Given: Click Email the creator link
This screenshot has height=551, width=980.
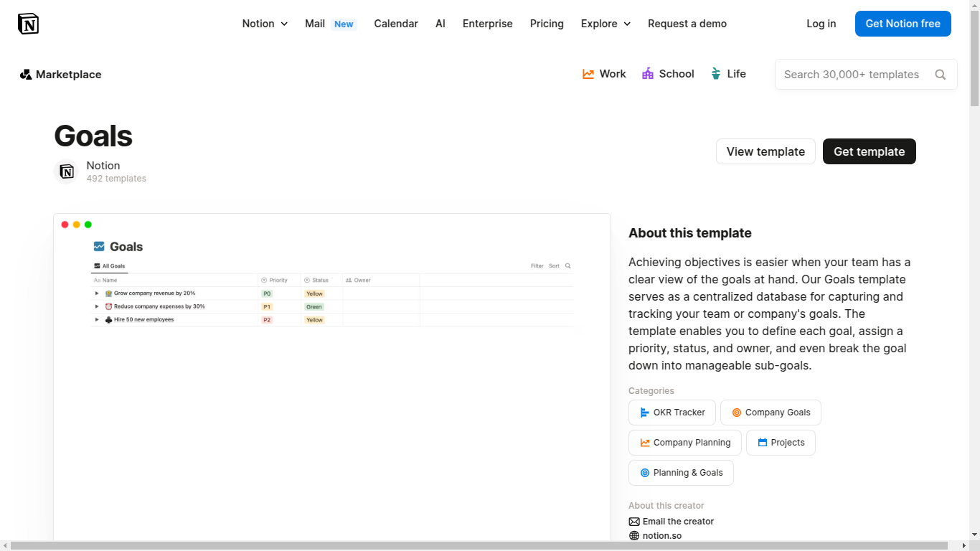Looking at the screenshot, I should tap(678, 522).
